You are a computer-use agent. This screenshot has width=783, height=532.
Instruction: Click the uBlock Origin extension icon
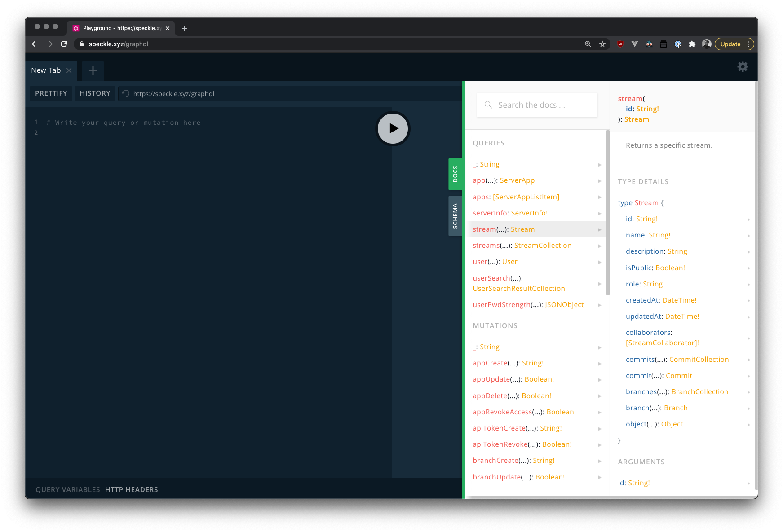click(620, 44)
